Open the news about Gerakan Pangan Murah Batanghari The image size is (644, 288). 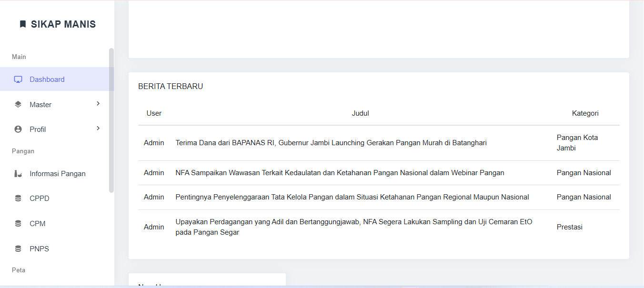point(331,143)
